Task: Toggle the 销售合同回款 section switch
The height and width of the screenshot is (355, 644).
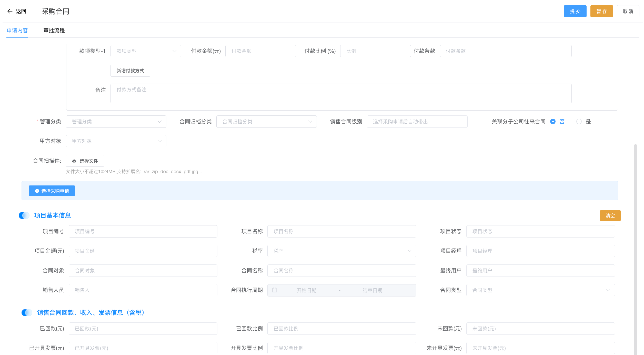Action: [x=27, y=313]
